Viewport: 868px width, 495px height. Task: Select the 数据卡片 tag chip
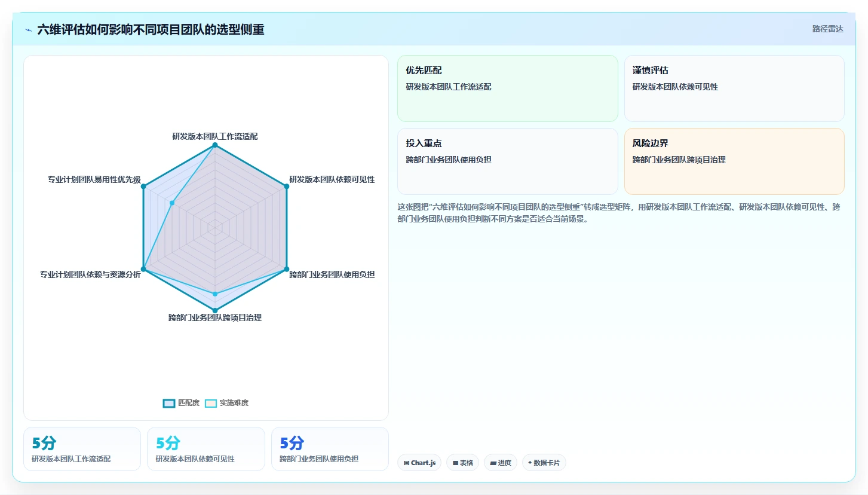[x=544, y=463]
